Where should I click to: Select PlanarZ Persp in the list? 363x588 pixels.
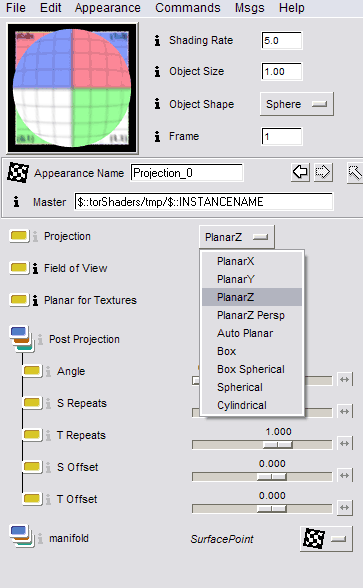pyautogui.click(x=252, y=315)
